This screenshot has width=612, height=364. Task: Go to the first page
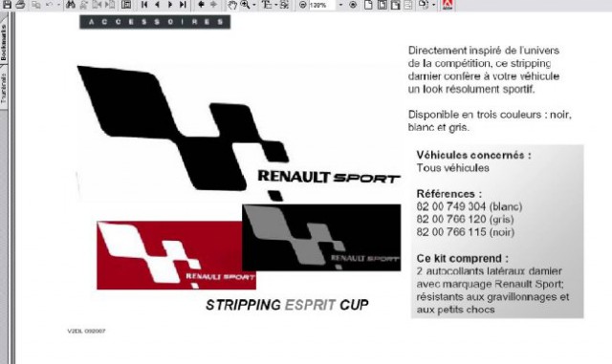[144, 5]
